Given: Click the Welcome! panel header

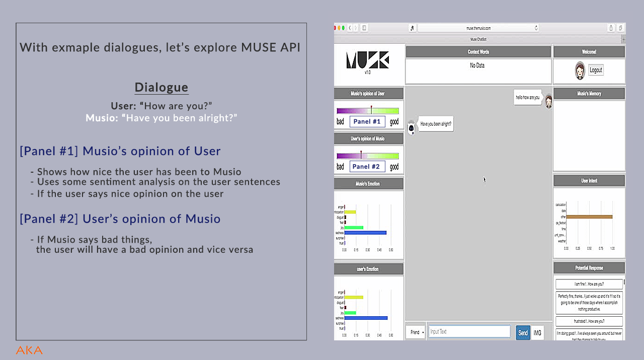Looking at the screenshot, I should [589, 52].
